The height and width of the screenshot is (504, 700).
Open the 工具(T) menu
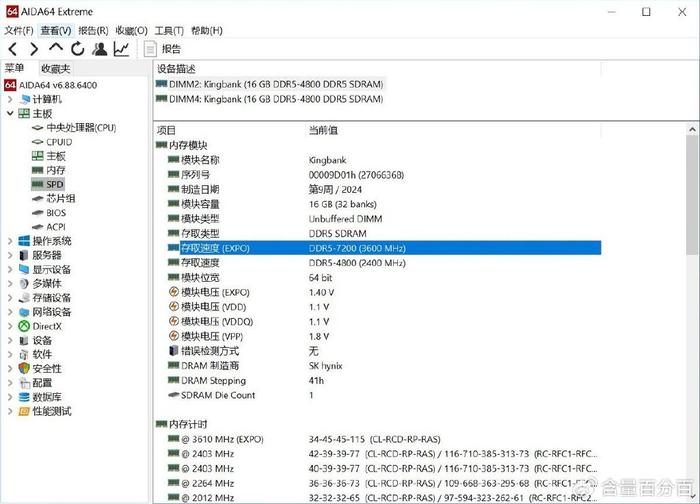pyautogui.click(x=169, y=30)
